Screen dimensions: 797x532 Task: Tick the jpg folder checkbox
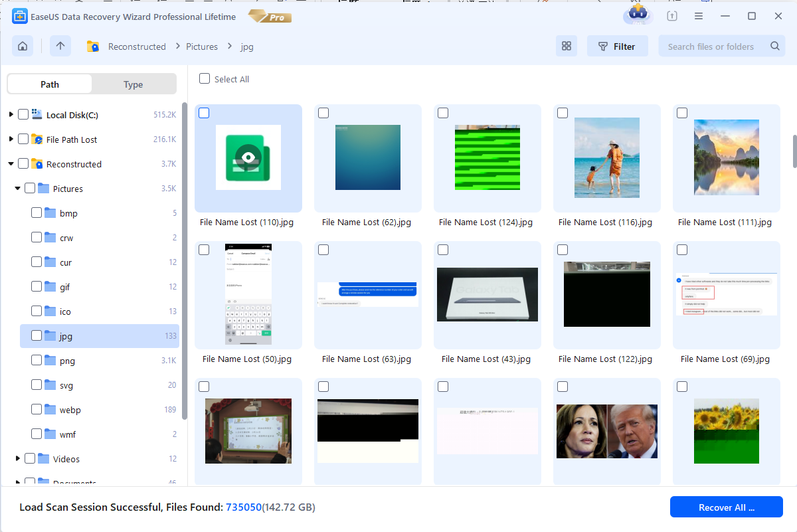[37, 336]
